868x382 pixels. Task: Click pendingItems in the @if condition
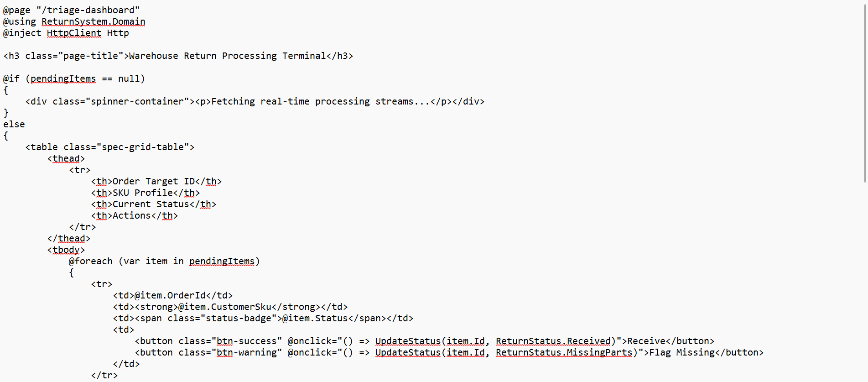click(63, 78)
